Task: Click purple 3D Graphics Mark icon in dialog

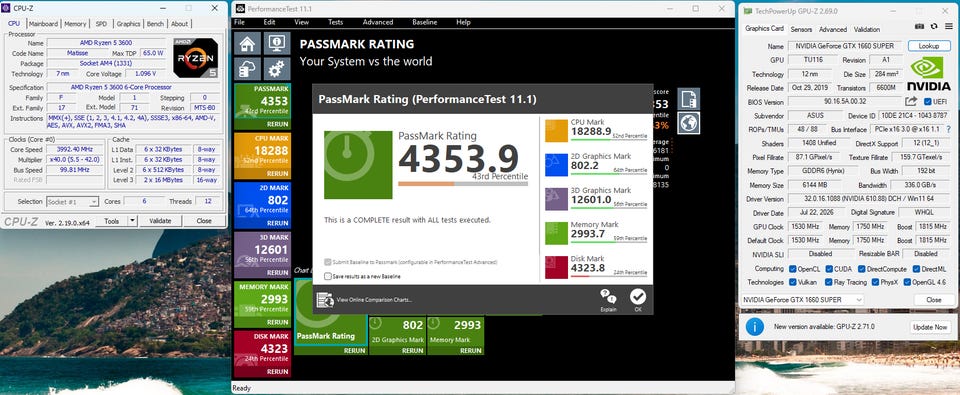Action: (556, 199)
